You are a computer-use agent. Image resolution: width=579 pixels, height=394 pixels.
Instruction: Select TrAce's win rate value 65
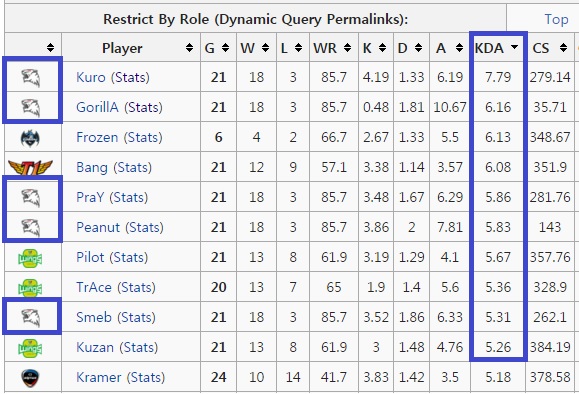click(334, 287)
